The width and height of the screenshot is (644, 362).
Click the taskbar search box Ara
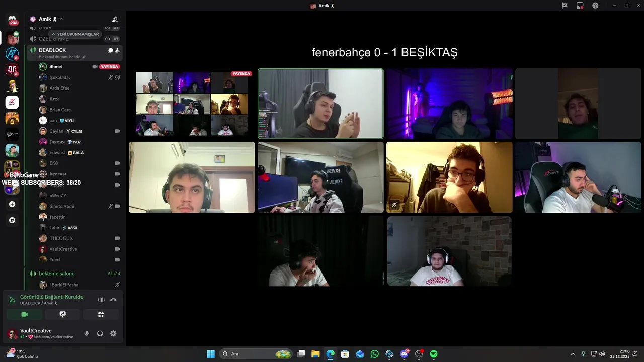click(x=257, y=354)
